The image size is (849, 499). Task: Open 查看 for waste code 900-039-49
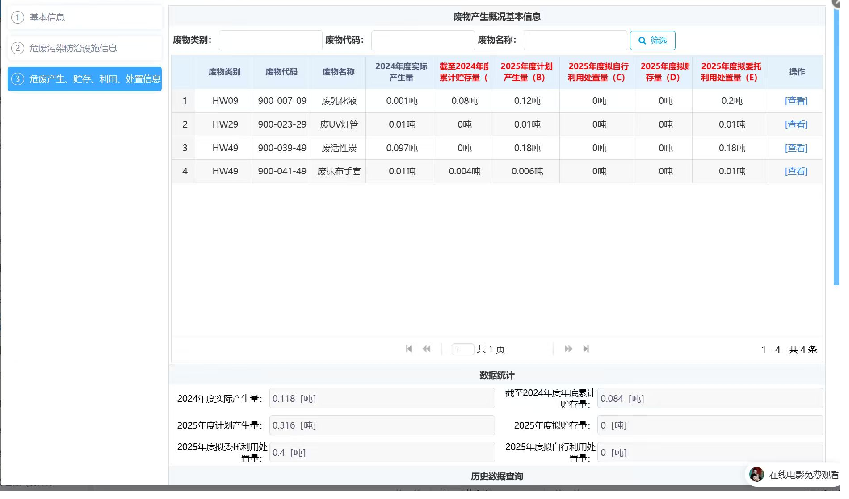tap(796, 147)
